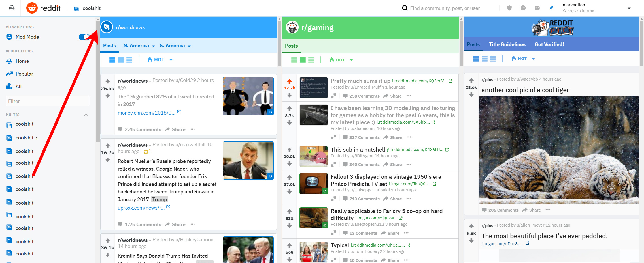This screenshot has width=644, height=263.
Task: Open the marvnation user account dropdown
Action: click(629, 8)
